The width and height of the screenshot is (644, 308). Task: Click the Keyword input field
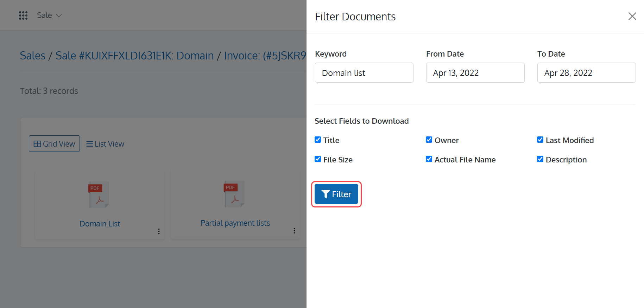(x=364, y=73)
